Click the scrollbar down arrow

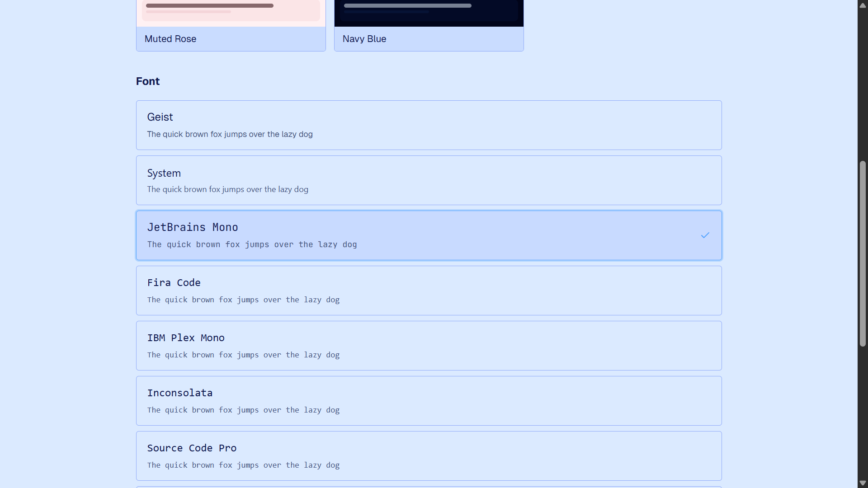863,483
